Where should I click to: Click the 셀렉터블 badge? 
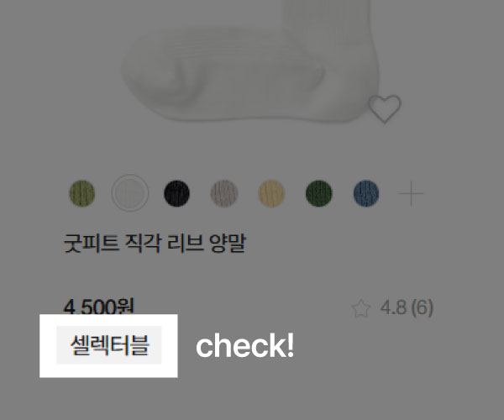(109, 345)
